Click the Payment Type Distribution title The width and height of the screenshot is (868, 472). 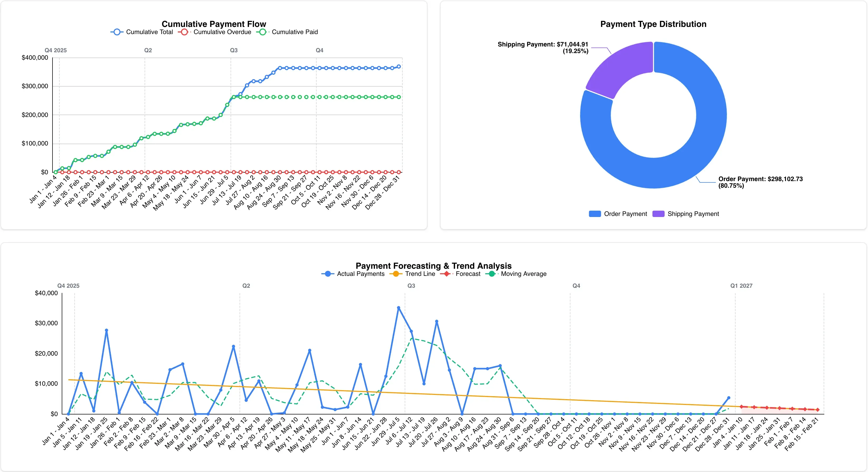click(x=653, y=24)
